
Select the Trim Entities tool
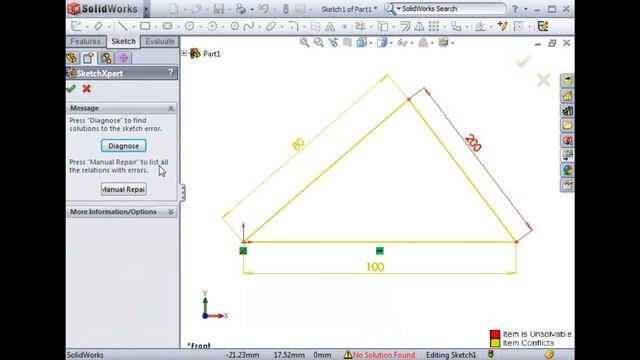(x=360, y=26)
